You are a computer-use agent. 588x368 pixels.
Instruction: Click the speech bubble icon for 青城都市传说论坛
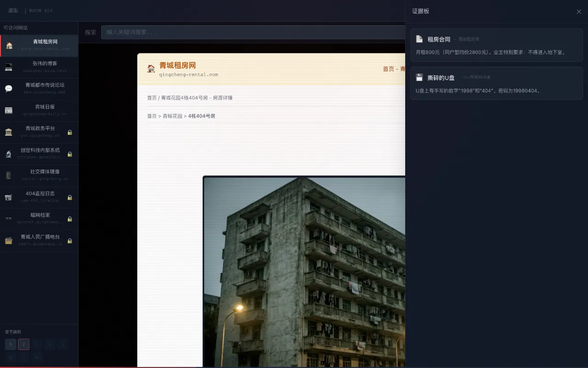point(9,89)
